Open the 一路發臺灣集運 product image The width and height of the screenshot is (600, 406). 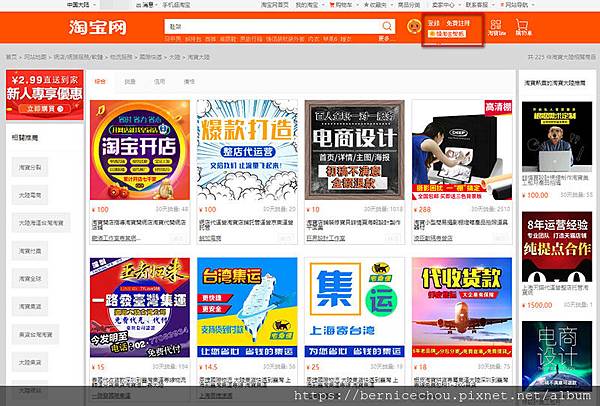point(140,307)
